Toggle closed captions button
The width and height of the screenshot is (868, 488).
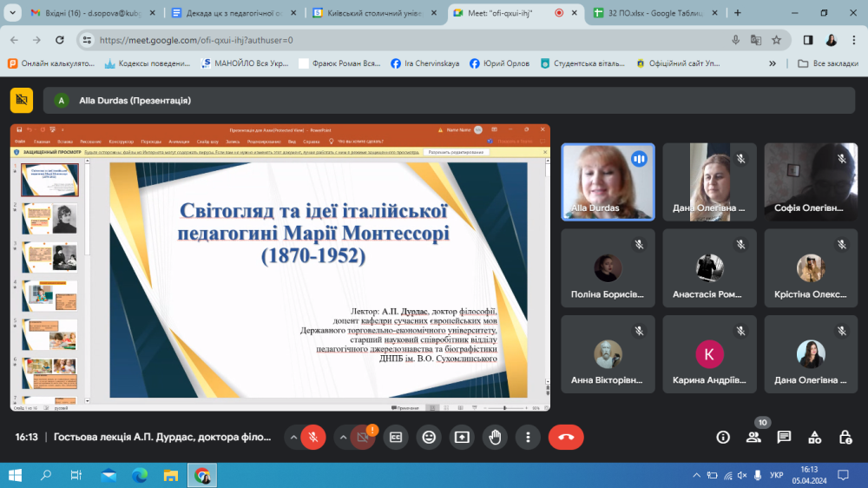tap(396, 437)
